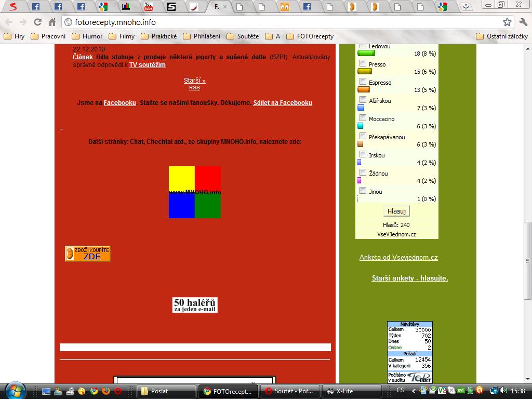Click the home page icon
Viewport: 532px width, 399px height.
point(52,22)
